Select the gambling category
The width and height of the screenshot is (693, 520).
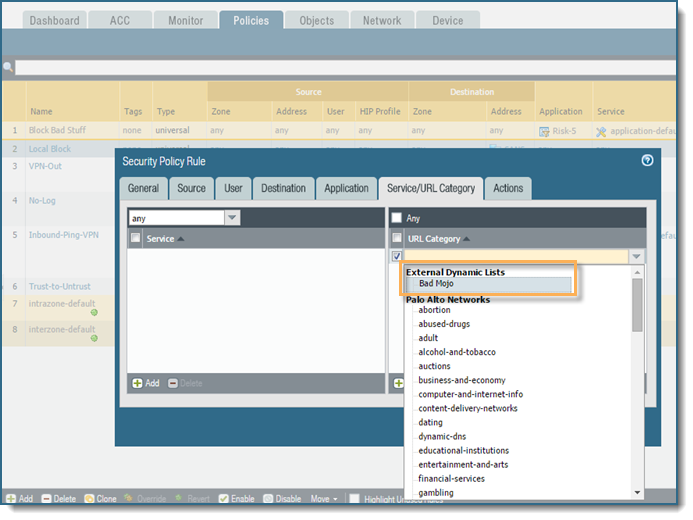point(436,493)
